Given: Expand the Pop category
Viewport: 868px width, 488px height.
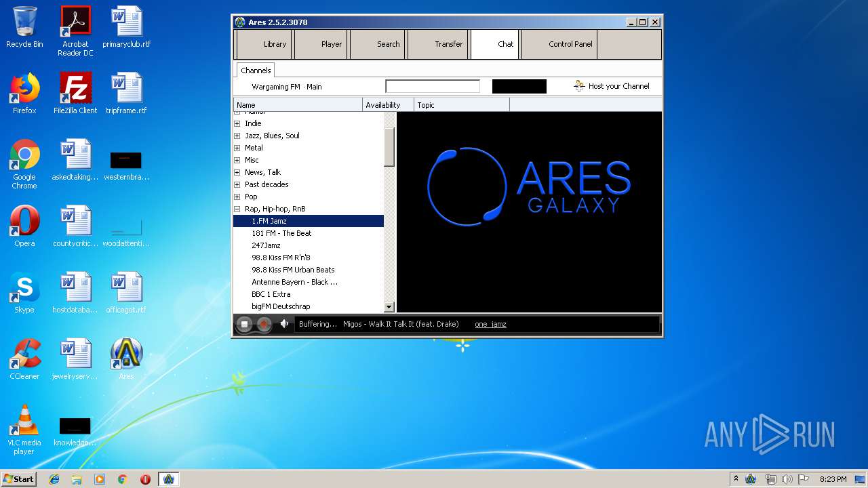Looking at the screenshot, I should pos(237,197).
